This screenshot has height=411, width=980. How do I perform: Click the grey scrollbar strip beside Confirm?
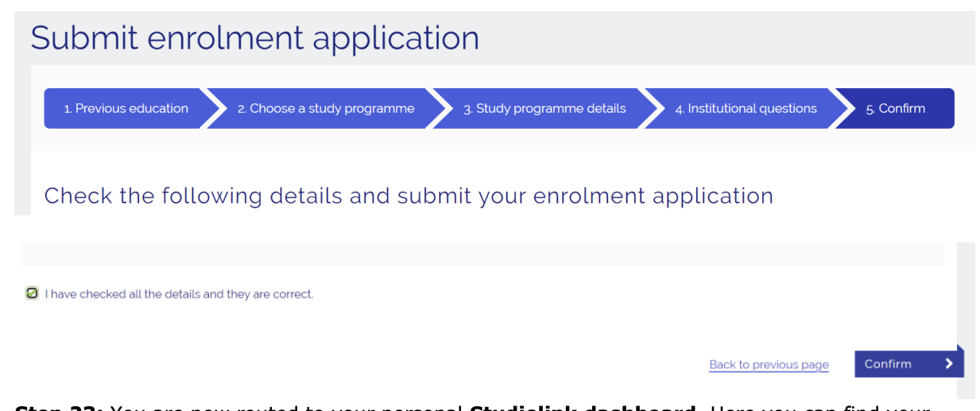(x=966, y=302)
